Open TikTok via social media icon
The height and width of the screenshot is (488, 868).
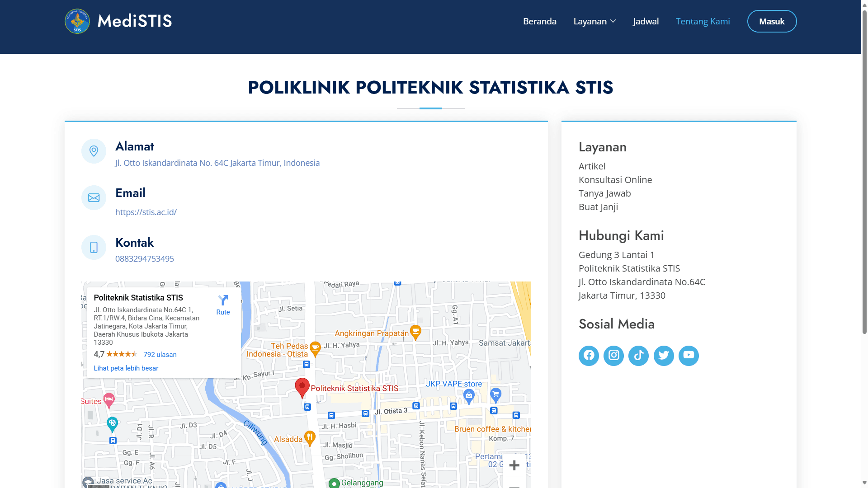point(638,356)
